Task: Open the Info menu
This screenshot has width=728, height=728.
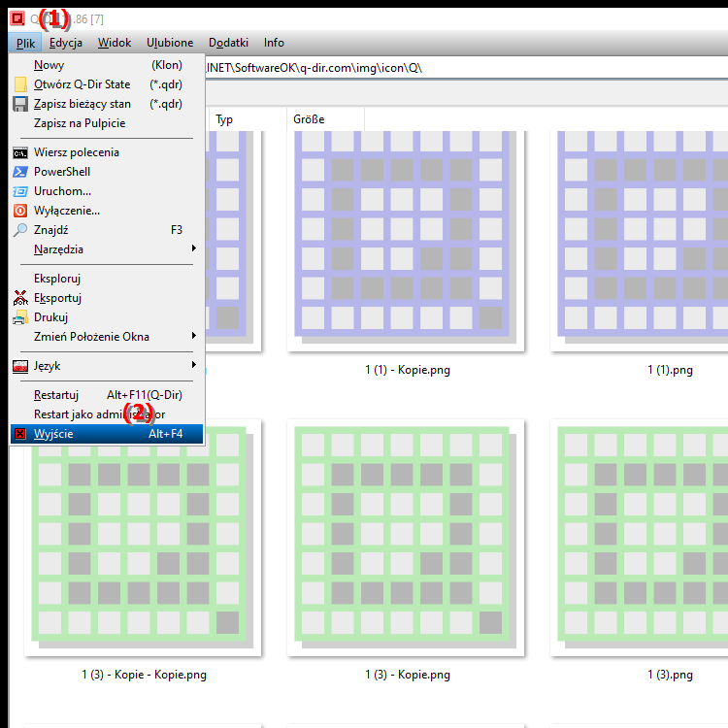Action: click(274, 43)
